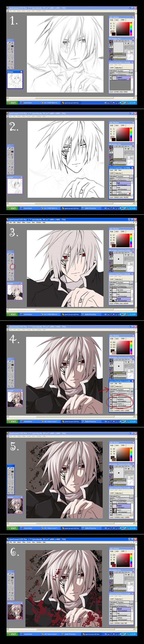Enable Preserve Transparency in step 4 Layers panel
The width and height of the screenshot is (144, 644).
tap(111, 393)
